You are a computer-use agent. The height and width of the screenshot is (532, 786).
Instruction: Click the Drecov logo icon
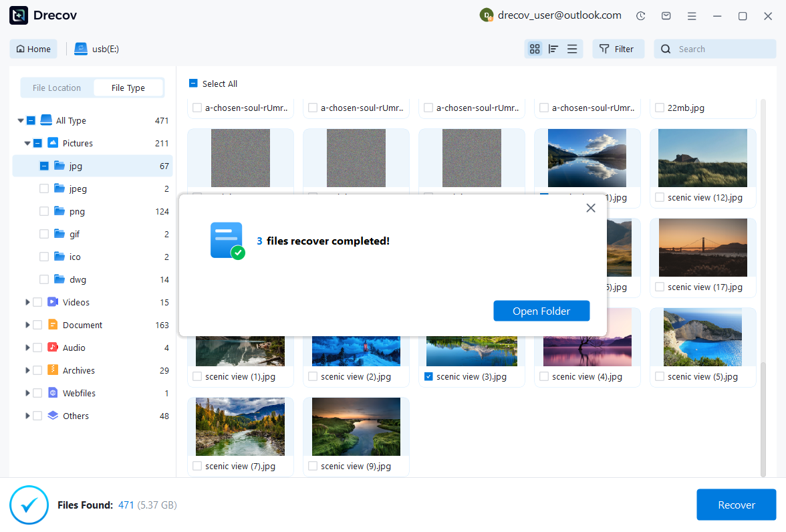pyautogui.click(x=19, y=15)
